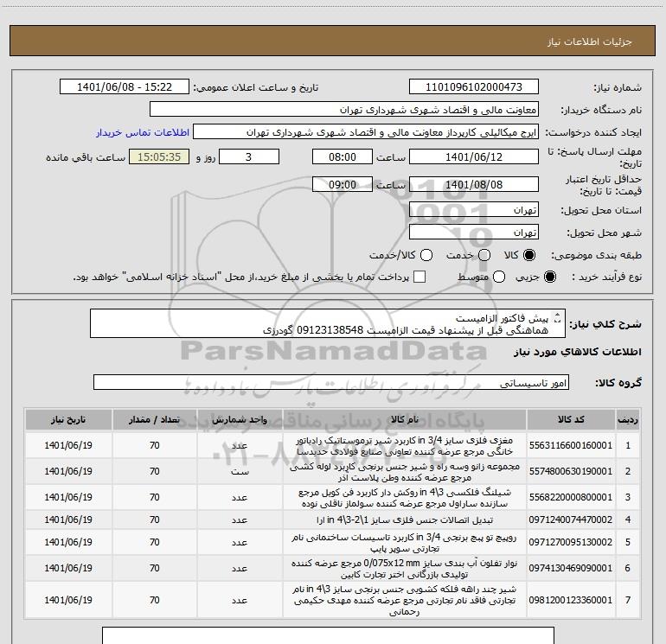Viewport: 666px width, 644px height.
Task: Click item code 0971270095130002
Action: coord(571,542)
